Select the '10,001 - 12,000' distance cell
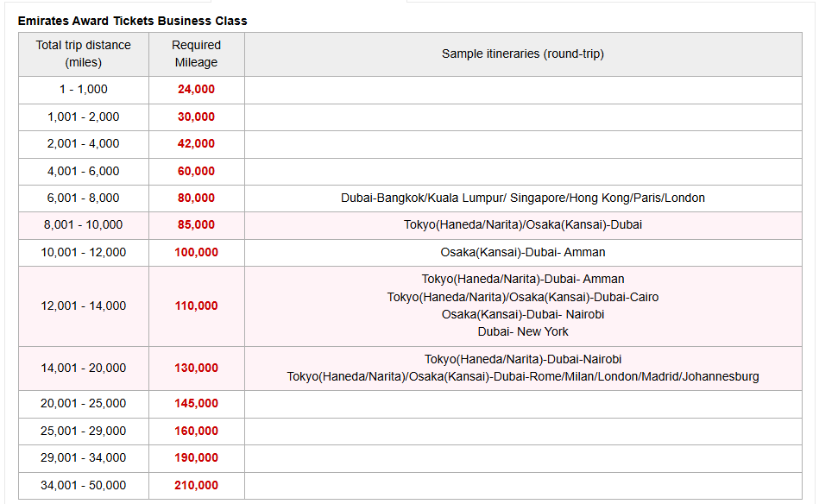 (x=84, y=253)
